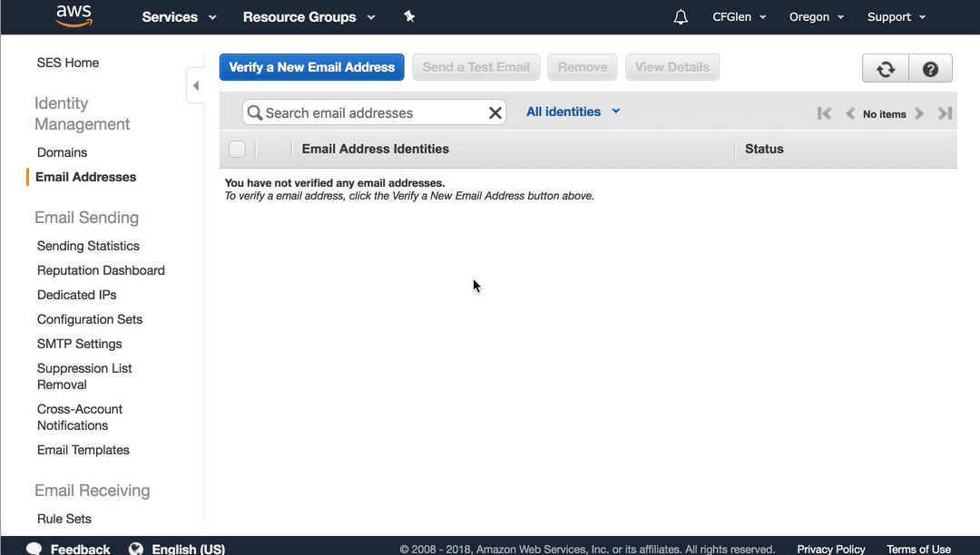Open SMTP Settings
980x555 pixels.
pyautogui.click(x=79, y=344)
